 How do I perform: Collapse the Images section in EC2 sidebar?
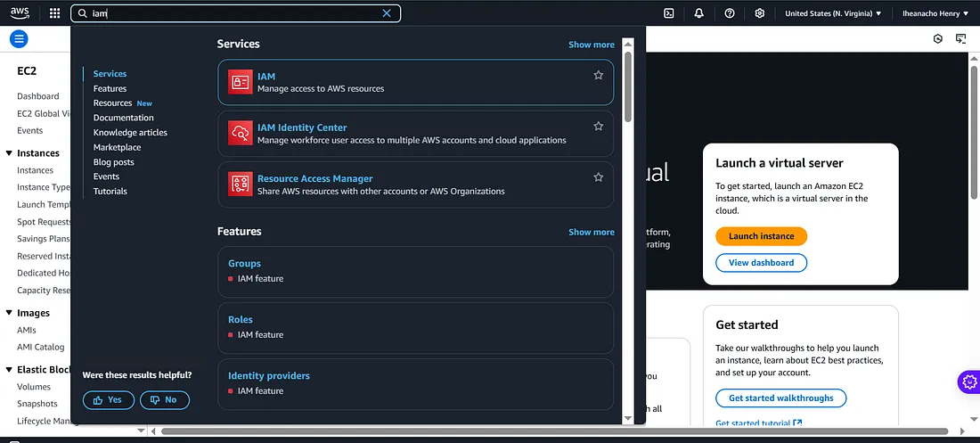click(x=10, y=313)
